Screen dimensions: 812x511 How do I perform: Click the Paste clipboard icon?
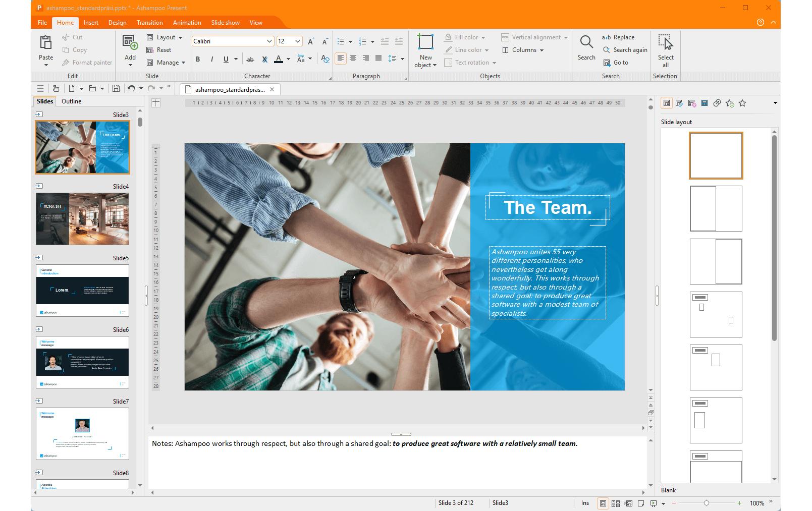pos(46,43)
